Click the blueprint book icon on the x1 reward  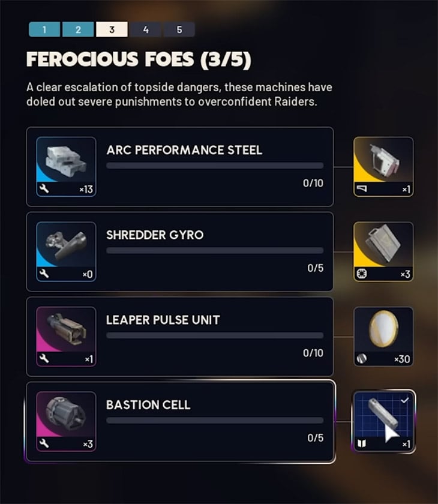tap(361, 444)
